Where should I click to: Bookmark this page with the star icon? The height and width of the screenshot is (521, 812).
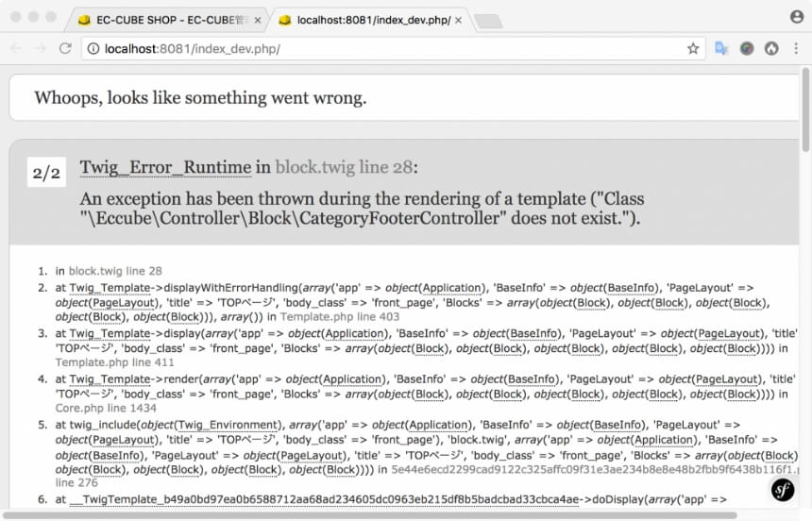[693, 49]
